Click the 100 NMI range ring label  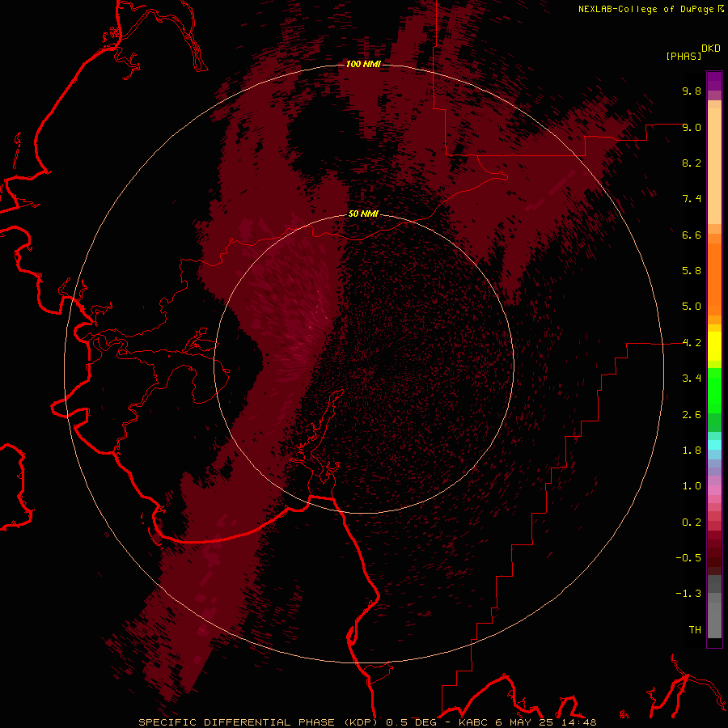pyautogui.click(x=363, y=64)
